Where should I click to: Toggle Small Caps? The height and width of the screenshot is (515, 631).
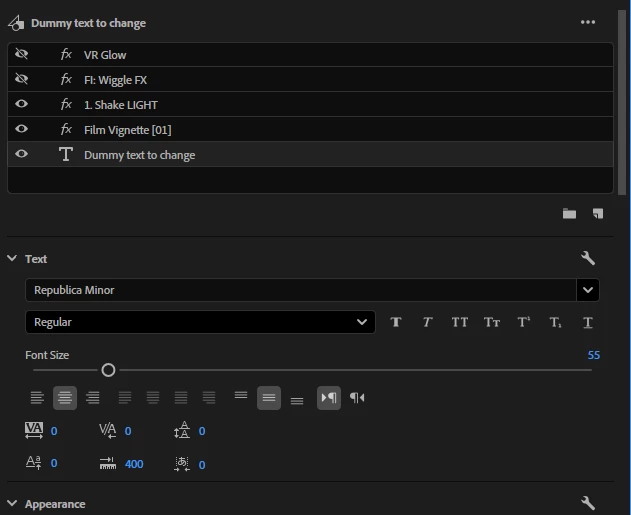[x=492, y=322]
